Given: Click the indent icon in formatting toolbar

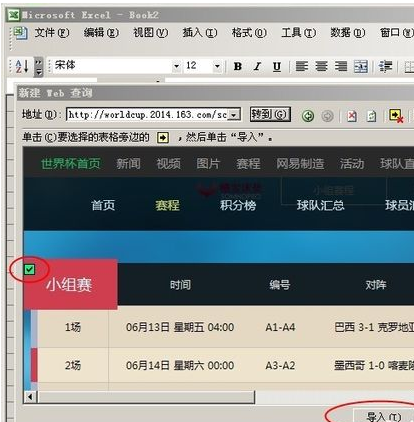Looking at the screenshot, I should pos(385,66).
